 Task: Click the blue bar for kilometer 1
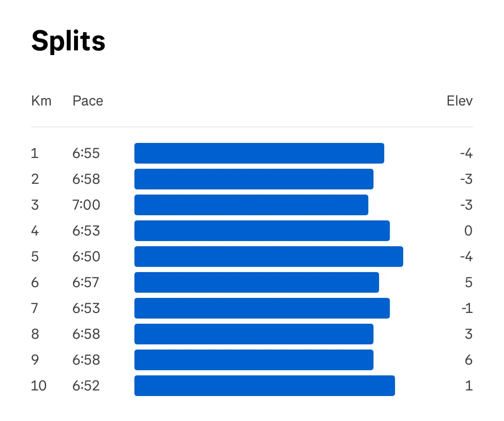point(259,153)
